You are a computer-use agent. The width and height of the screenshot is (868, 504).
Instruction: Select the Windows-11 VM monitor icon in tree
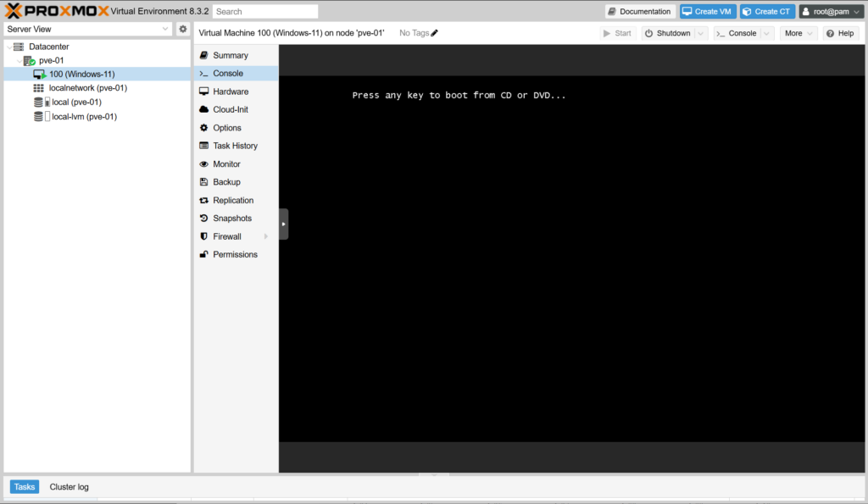click(x=39, y=75)
